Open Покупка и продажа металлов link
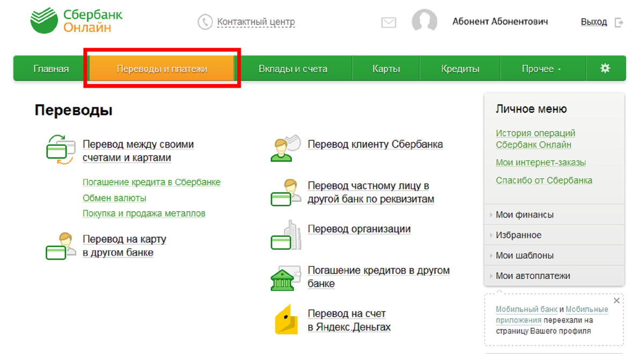Image resolution: width=644 pixels, height=354 pixels. pos(144,213)
